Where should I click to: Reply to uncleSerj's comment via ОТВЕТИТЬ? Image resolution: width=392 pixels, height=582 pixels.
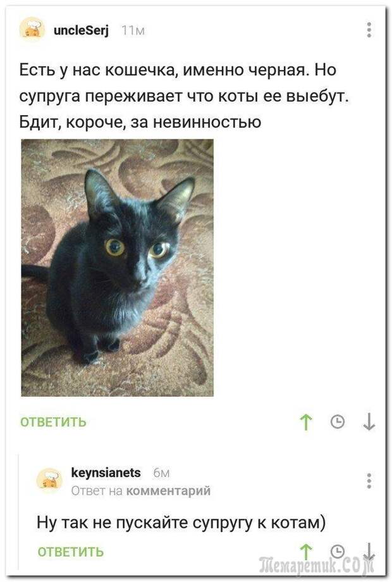53,422
